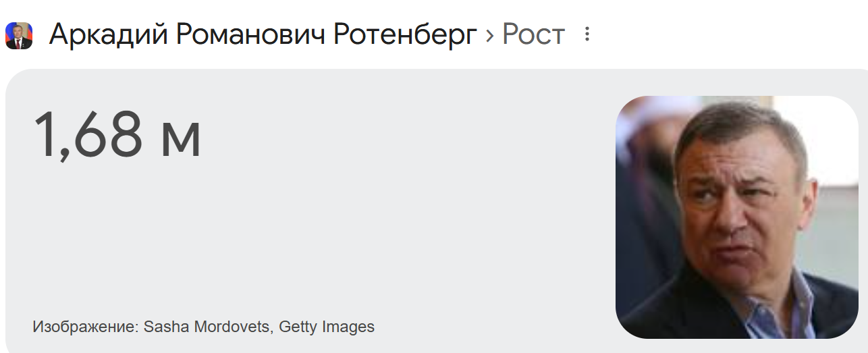Screen dimensions: 868x353
Task: Click the word Аркадий in the heading
Action: 109,35
